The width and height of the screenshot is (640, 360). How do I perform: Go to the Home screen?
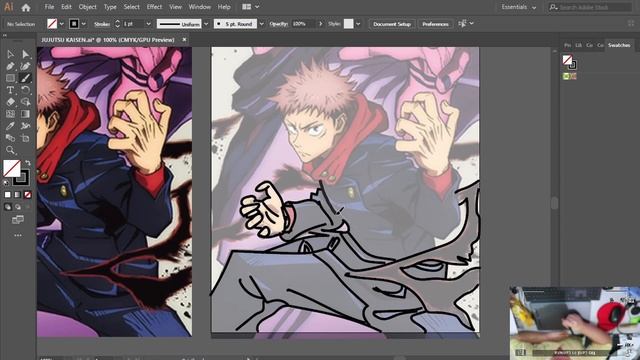(26, 7)
